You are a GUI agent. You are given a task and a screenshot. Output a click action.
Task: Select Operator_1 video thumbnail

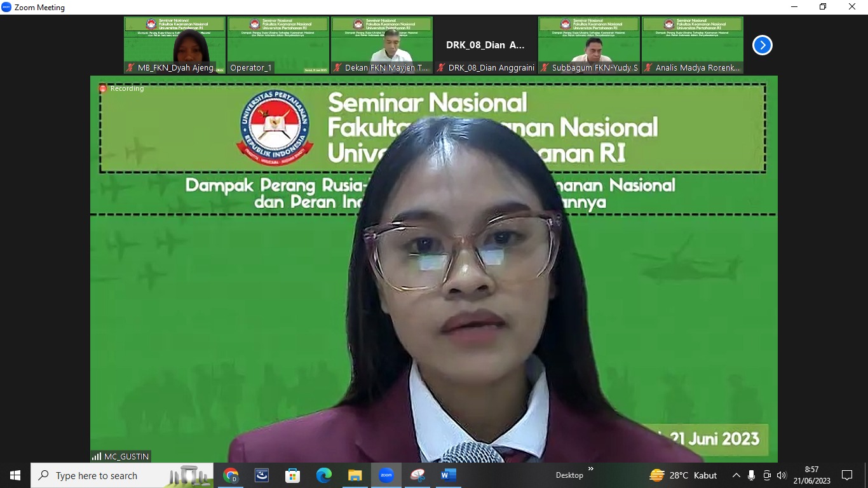(x=278, y=45)
